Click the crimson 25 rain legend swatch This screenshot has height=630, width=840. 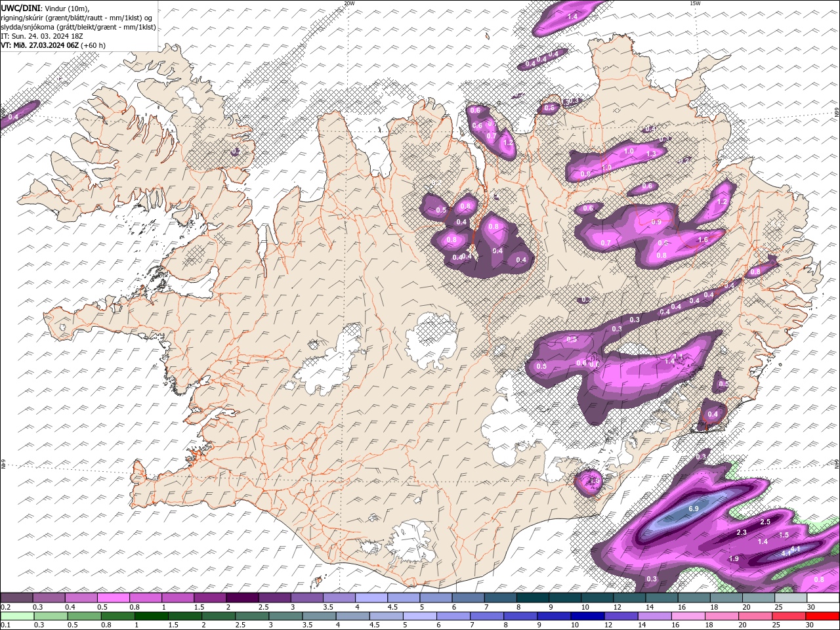[789, 616]
